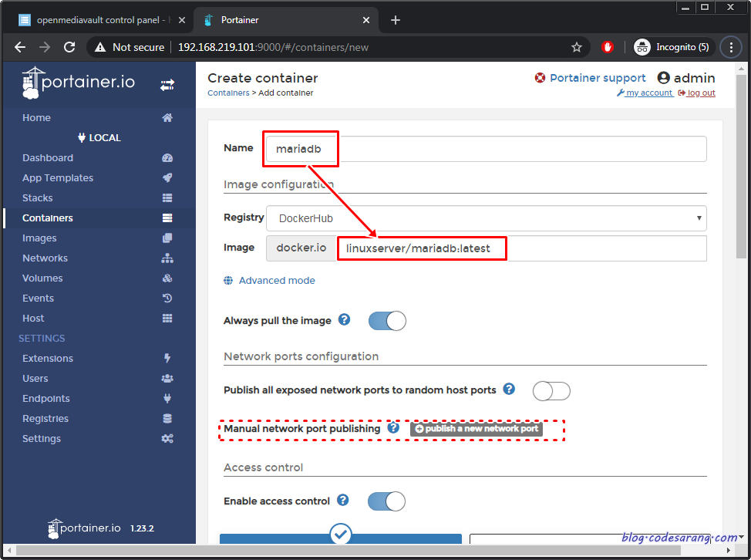Click the Registries database icon
The width and height of the screenshot is (751, 560).
167,419
